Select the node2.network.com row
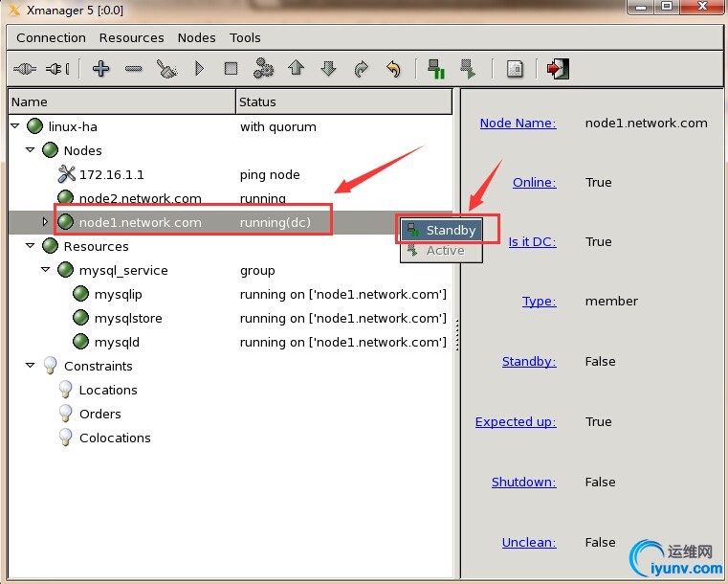This screenshot has height=584, width=728. (231, 198)
